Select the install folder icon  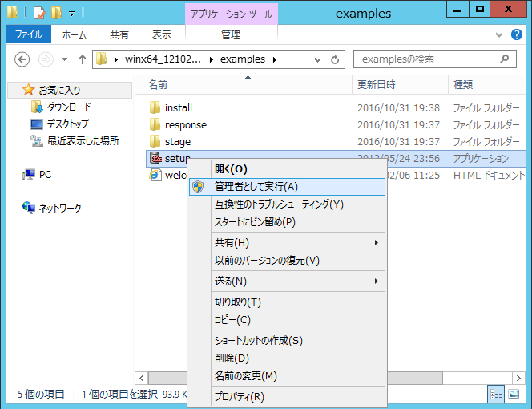[x=155, y=107]
